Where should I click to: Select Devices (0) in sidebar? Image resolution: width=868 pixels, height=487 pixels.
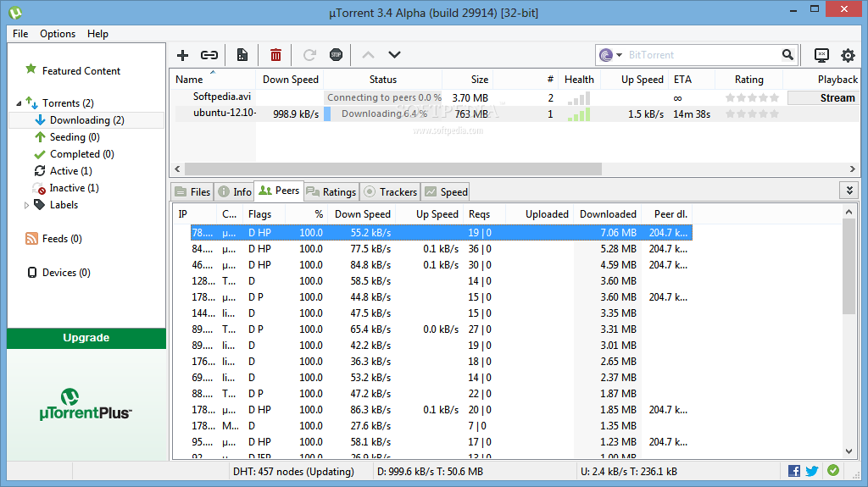click(x=66, y=272)
